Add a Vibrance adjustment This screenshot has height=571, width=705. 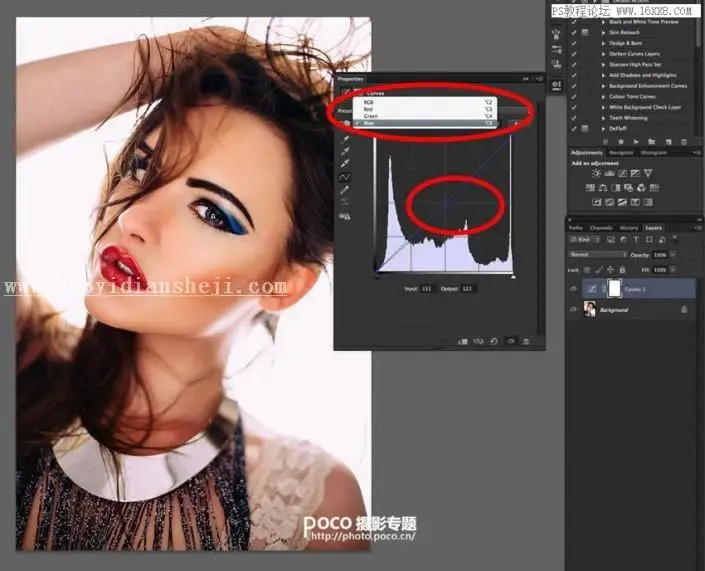(648, 173)
